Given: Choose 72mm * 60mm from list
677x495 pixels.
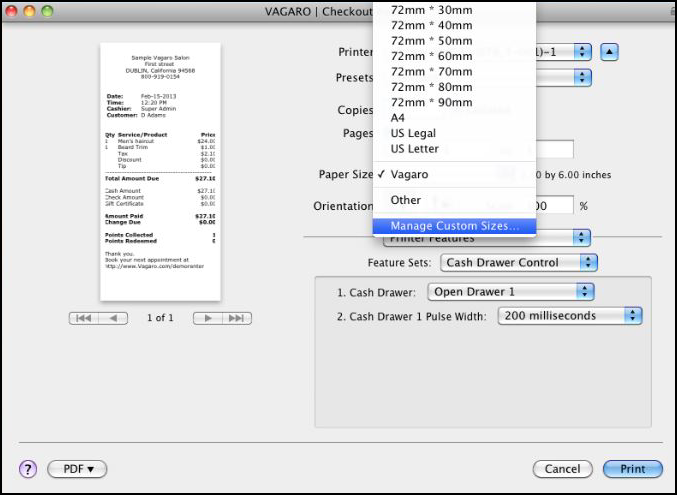Looking at the screenshot, I should [x=454, y=56].
